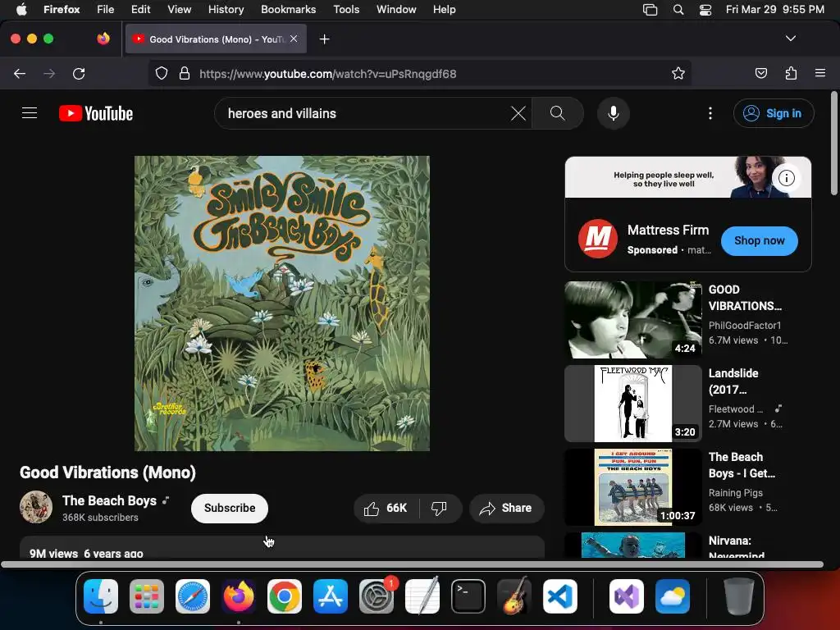The height and width of the screenshot is (630, 840).
Task: Clear the search query with the X icon
Action: pyautogui.click(x=518, y=113)
